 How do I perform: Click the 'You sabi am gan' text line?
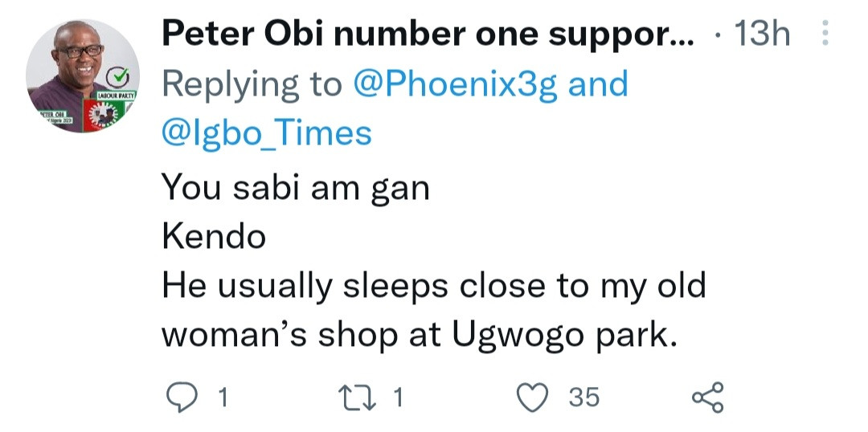296,188
